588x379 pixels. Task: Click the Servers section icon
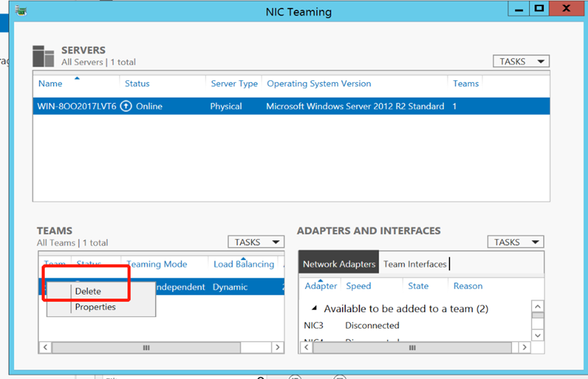(x=43, y=56)
